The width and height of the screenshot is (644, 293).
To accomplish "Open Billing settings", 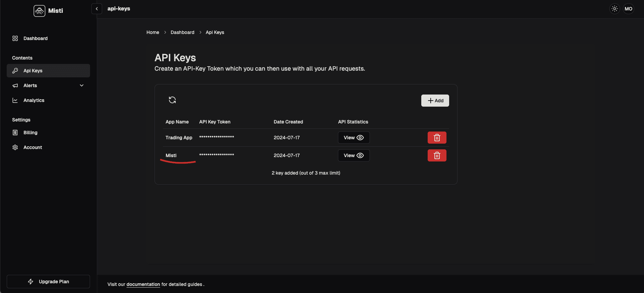I will point(30,133).
